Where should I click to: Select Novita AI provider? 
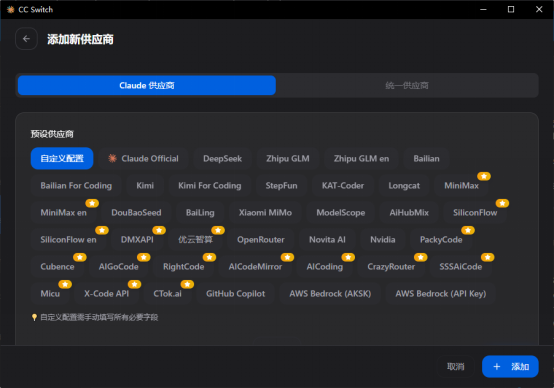327,240
